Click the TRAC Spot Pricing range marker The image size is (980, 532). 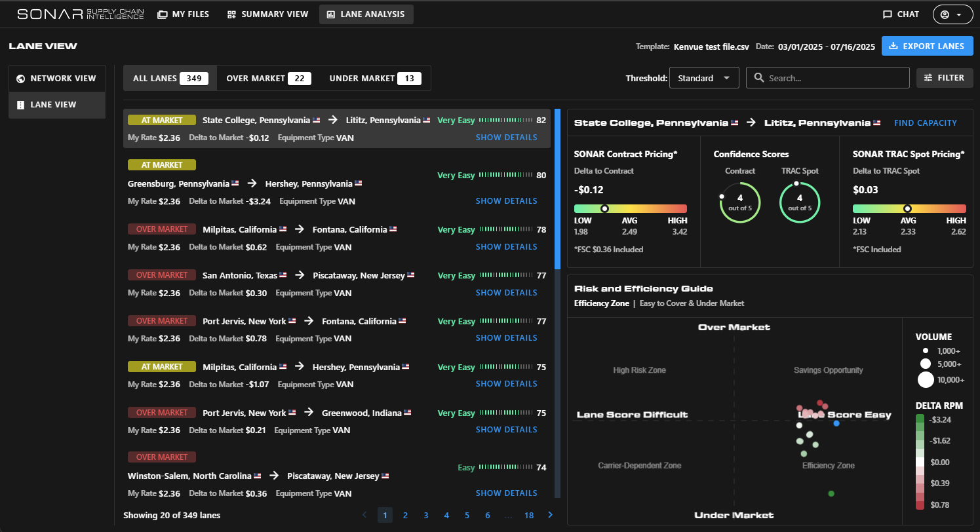coord(907,208)
